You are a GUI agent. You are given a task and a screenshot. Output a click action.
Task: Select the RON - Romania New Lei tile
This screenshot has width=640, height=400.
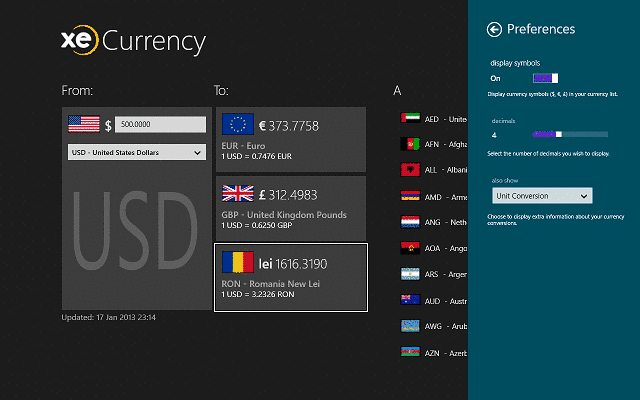[291, 278]
